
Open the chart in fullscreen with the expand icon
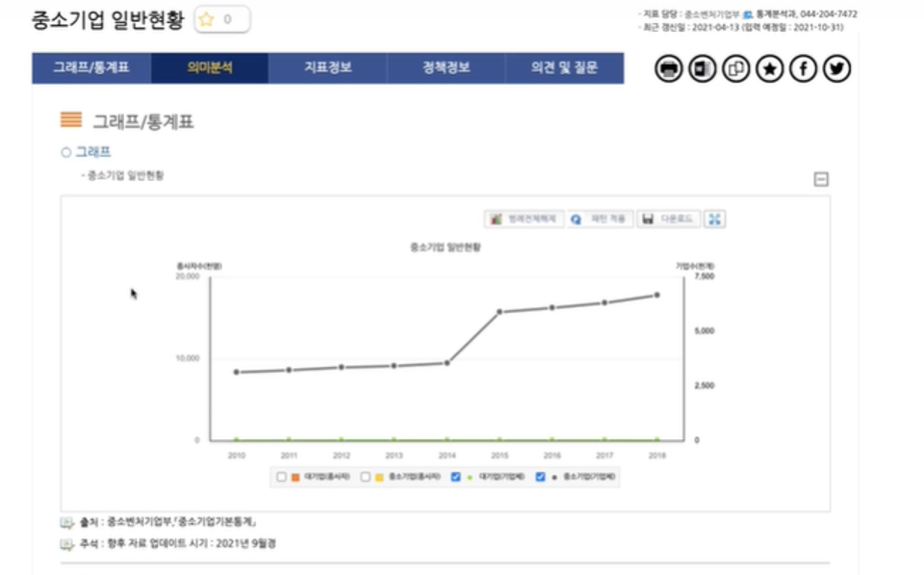pos(714,219)
